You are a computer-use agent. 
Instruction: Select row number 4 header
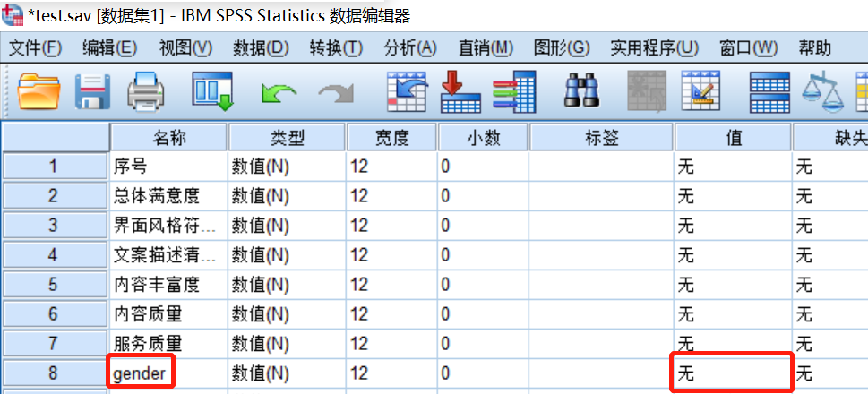(x=55, y=255)
